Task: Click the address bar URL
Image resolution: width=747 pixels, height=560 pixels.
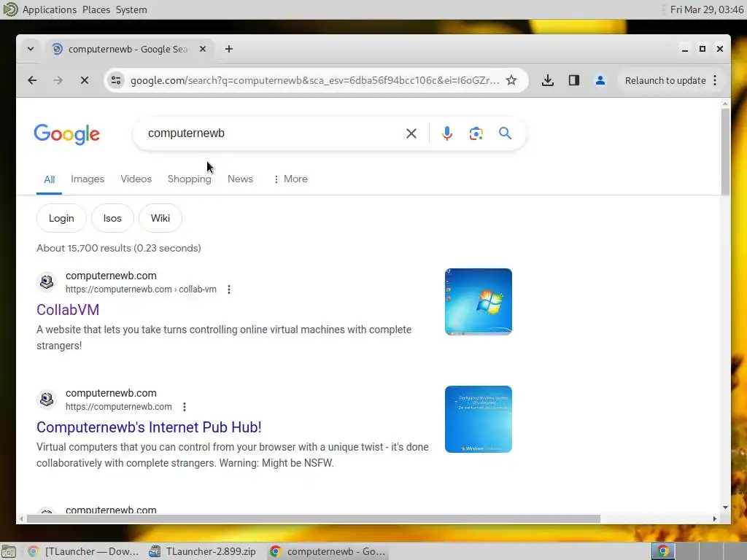Action: coord(315,80)
